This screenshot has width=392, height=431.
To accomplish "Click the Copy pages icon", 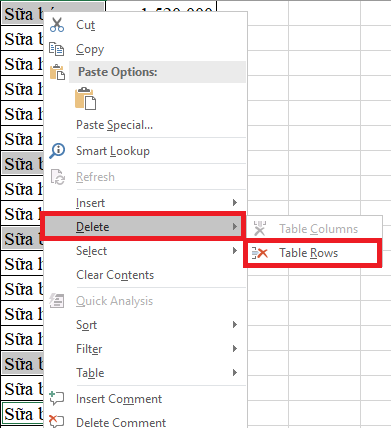I will tap(57, 49).
